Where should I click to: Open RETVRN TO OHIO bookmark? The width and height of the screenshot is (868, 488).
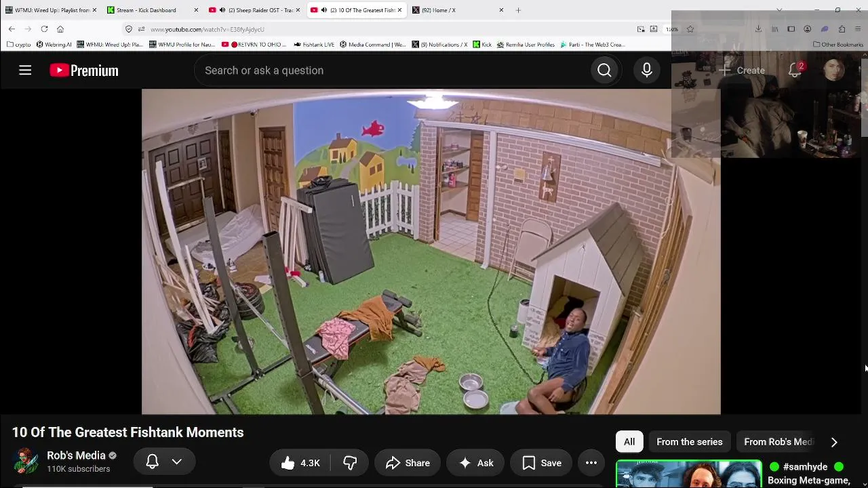click(x=254, y=45)
